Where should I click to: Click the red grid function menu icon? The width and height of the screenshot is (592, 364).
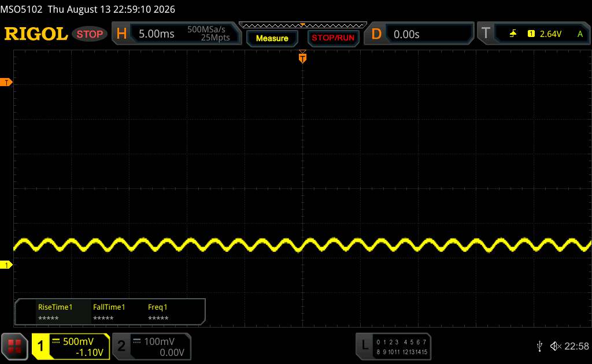click(x=14, y=346)
